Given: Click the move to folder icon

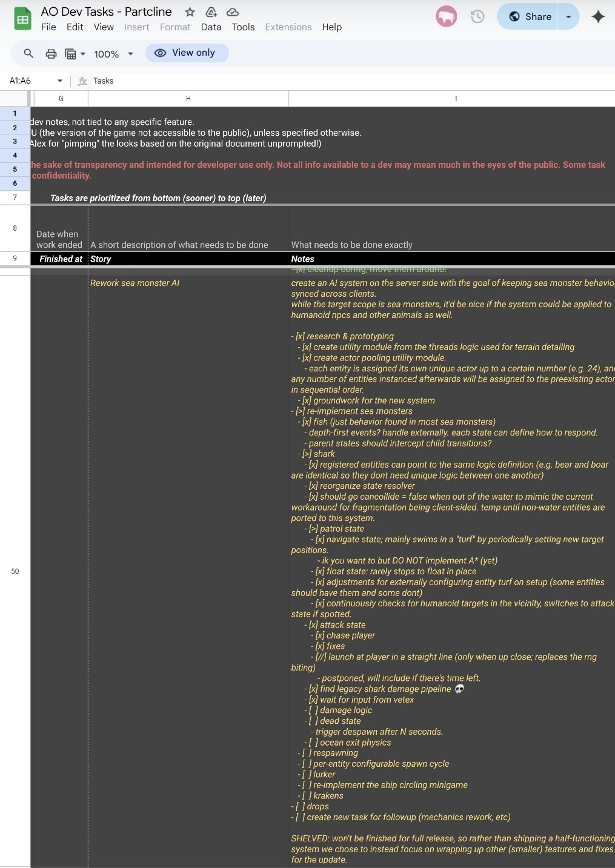Looking at the screenshot, I should click(211, 12).
